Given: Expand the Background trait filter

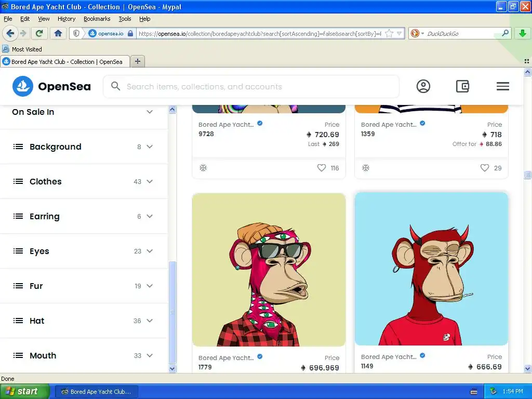Looking at the screenshot, I should [84, 147].
